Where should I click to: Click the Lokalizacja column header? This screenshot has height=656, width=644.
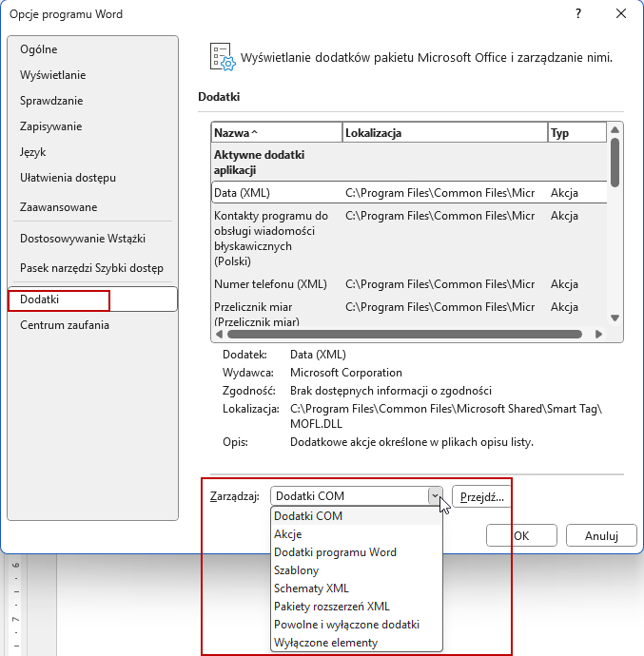pos(444,133)
